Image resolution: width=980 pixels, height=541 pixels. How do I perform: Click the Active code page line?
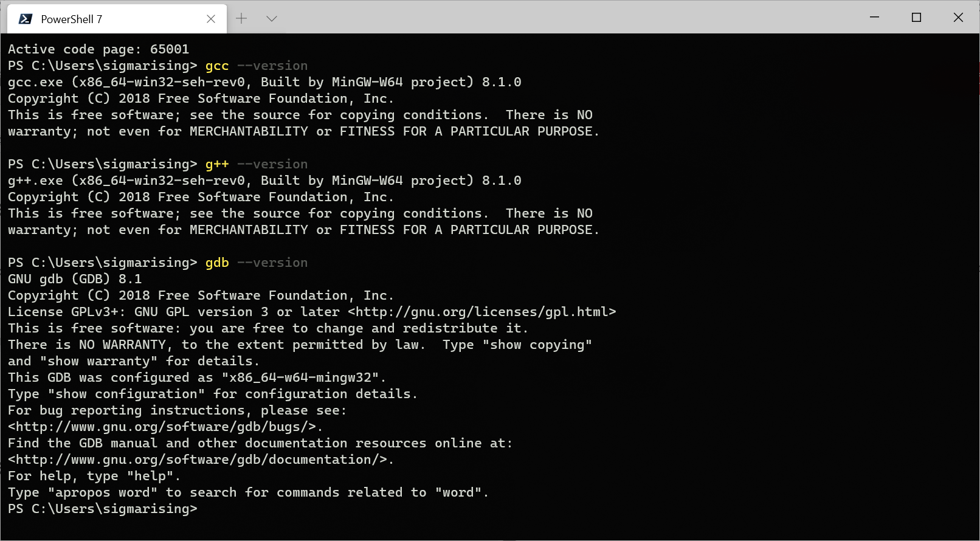98,49
